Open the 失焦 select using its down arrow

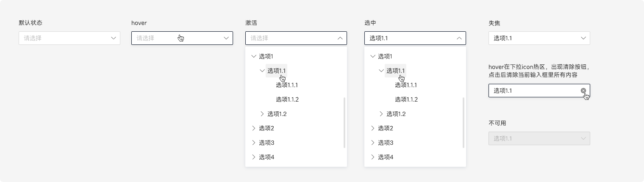coord(583,38)
